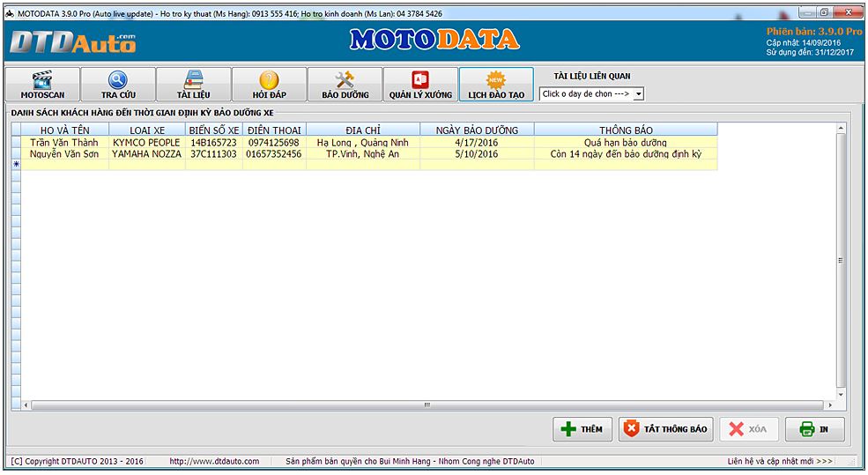
Task: Open the BẢO DƯỠNG maintenance section
Action: click(x=345, y=84)
